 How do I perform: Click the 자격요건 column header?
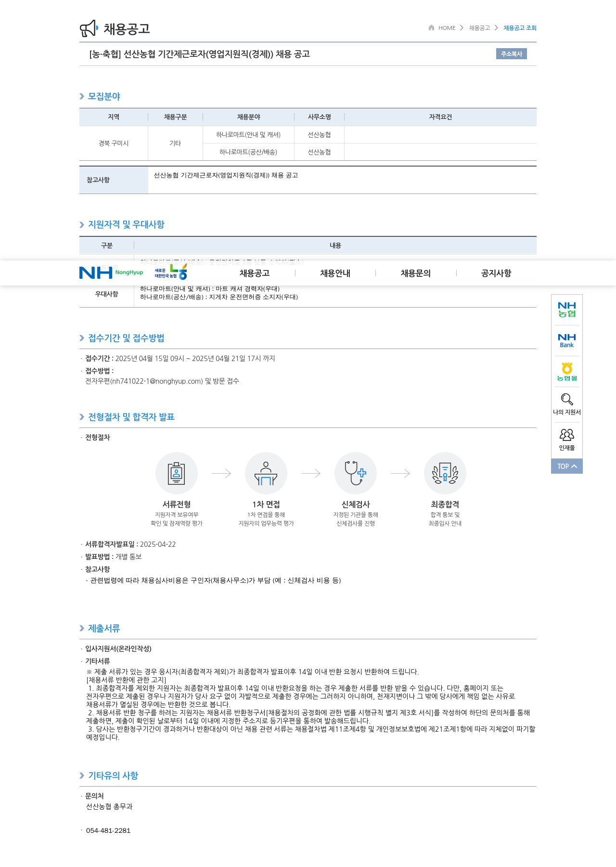click(440, 117)
